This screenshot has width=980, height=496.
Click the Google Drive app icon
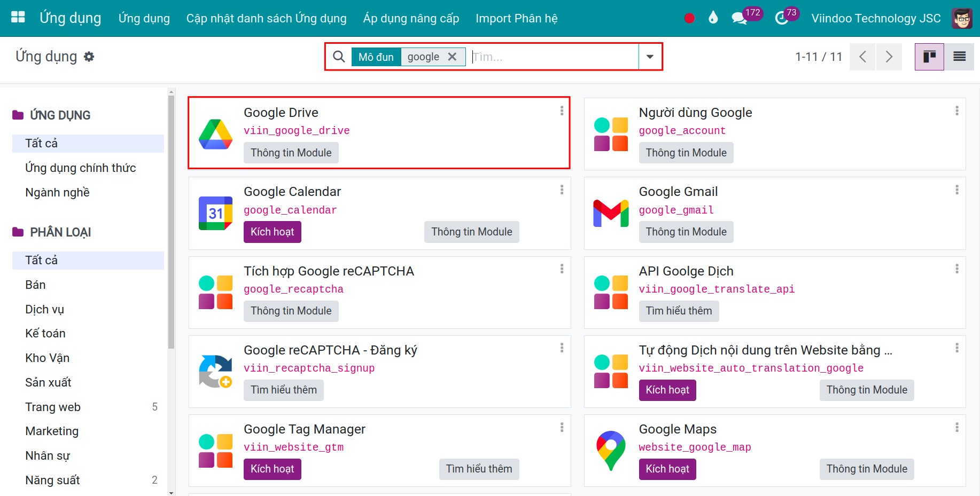[x=215, y=134]
